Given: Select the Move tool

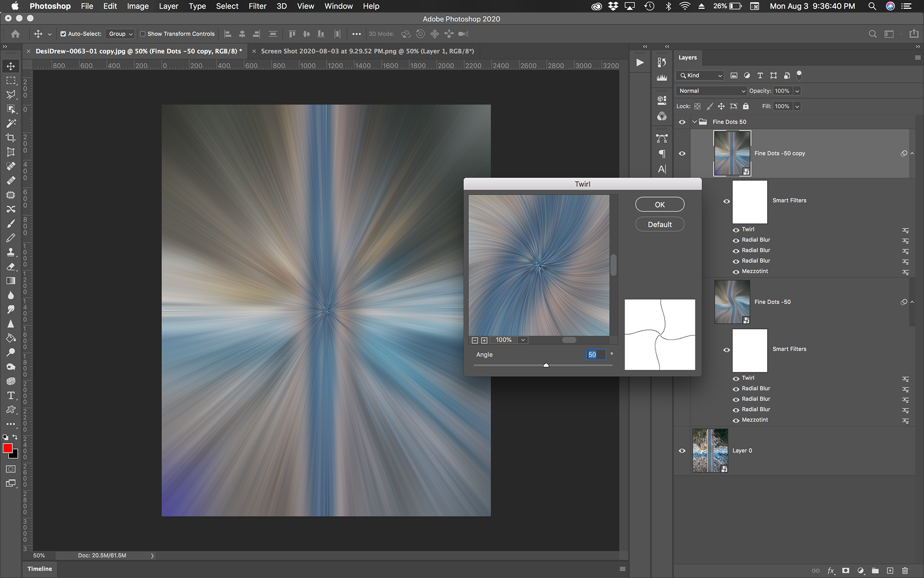Looking at the screenshot, I should tap(11, 66).
